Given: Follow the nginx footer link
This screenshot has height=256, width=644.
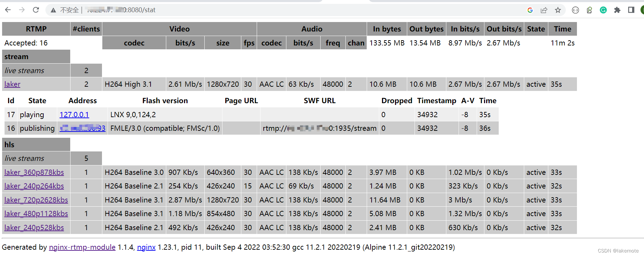Looking at the screenshot, I should pos(146,247).
